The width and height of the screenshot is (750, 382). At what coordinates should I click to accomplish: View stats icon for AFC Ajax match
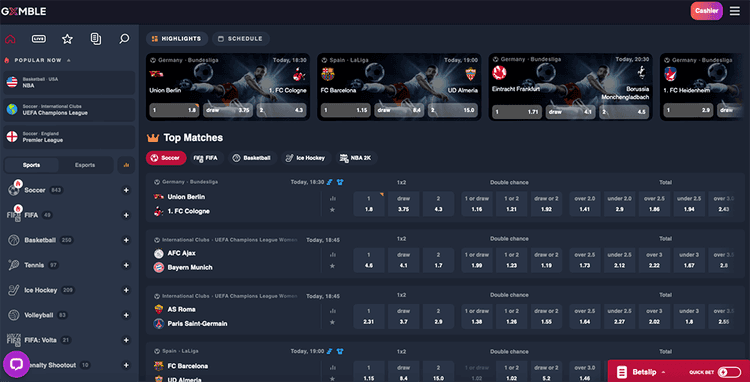coord(332,255)
